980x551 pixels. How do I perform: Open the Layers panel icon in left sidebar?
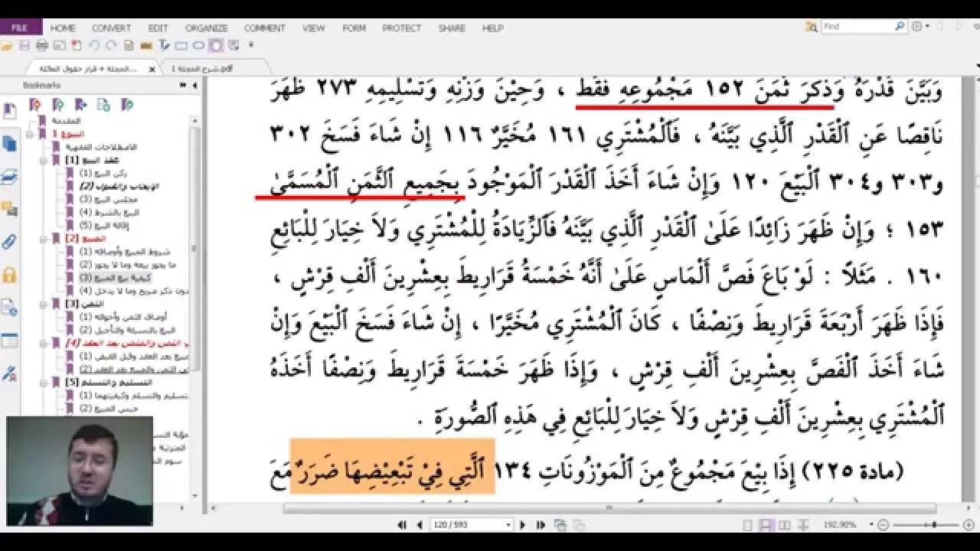(x=9, y=176)
